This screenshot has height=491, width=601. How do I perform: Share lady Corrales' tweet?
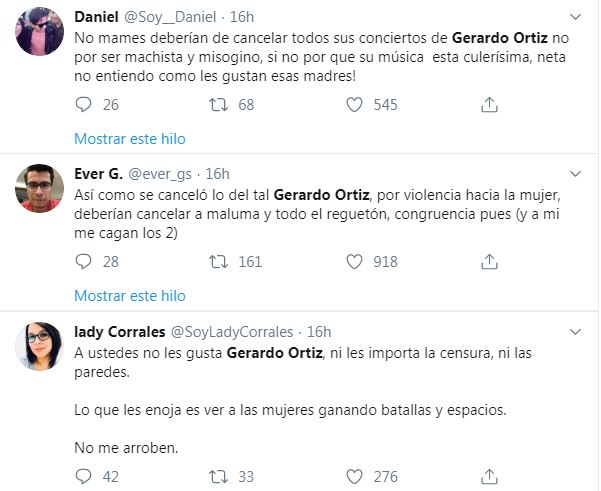(489, 477)
